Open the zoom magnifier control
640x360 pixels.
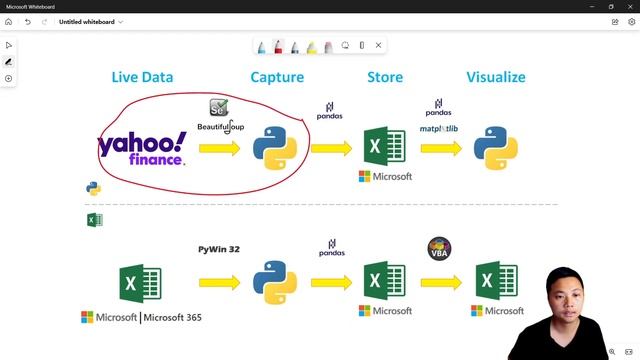(612, 351)
